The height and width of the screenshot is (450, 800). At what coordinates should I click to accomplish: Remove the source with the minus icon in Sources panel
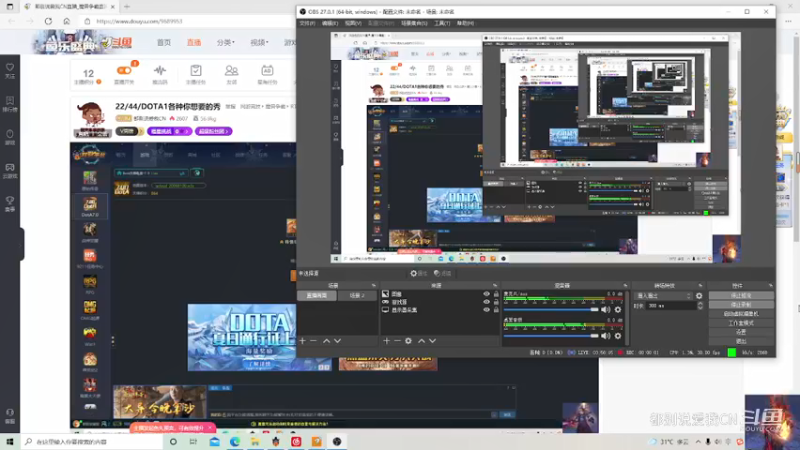(x=397, y=341)
